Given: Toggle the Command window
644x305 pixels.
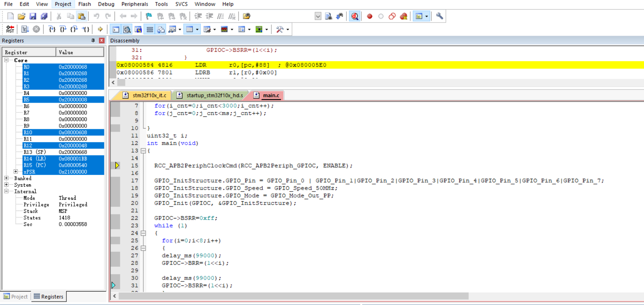Looking at the screenshot, I should pyautogui.click(x=116, y=29).
